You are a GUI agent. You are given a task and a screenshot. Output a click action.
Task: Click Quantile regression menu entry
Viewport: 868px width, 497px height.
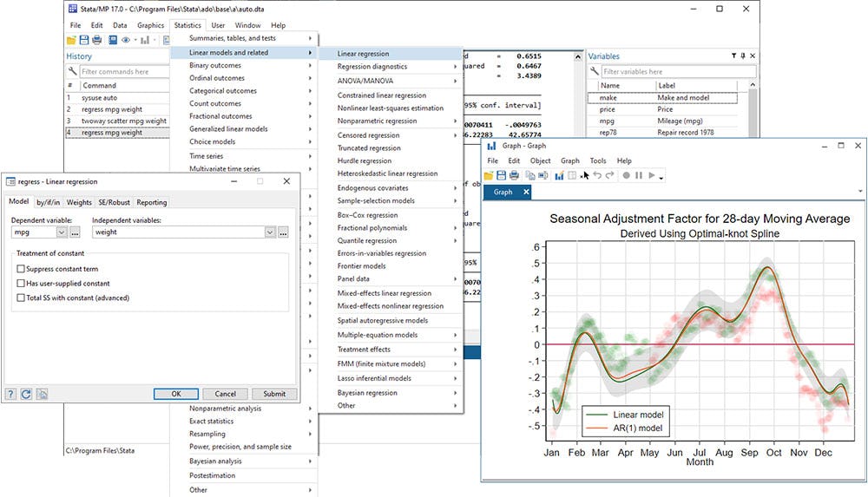tap(391, 241)
